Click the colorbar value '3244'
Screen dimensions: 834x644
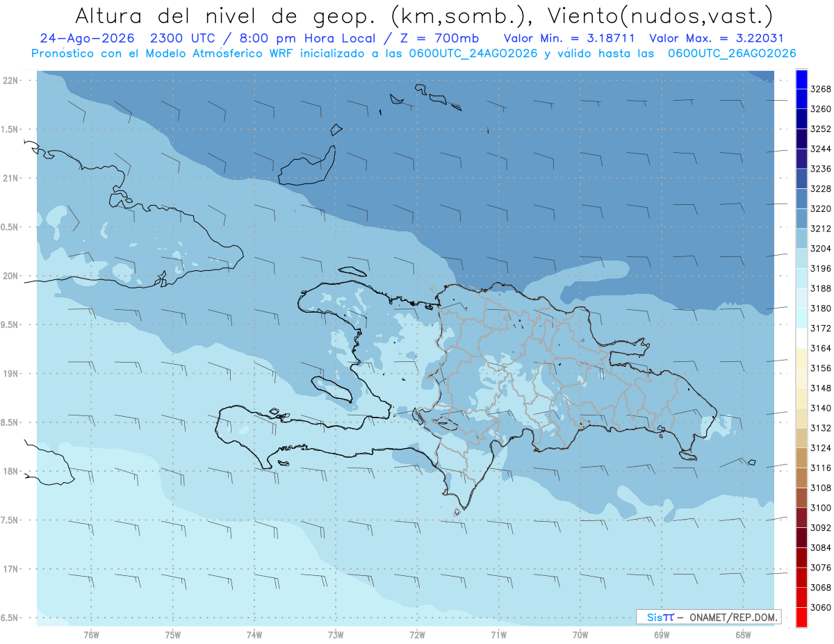pos(820,149)
